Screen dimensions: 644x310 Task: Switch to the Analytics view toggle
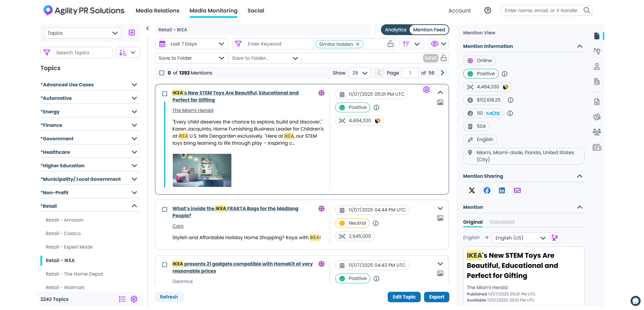[x=395, y=30]
